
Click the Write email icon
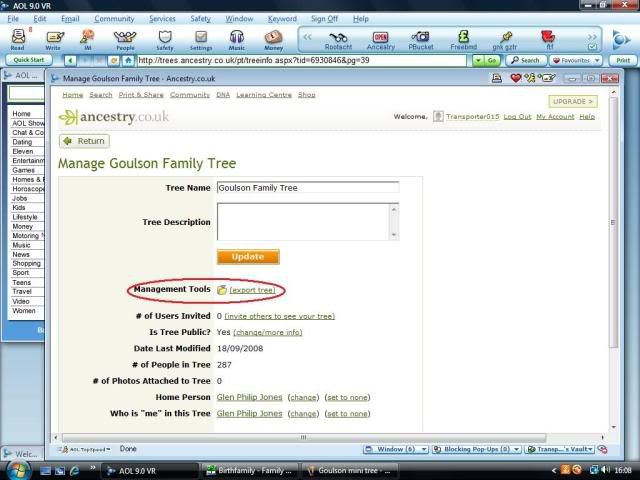(53, 40)
